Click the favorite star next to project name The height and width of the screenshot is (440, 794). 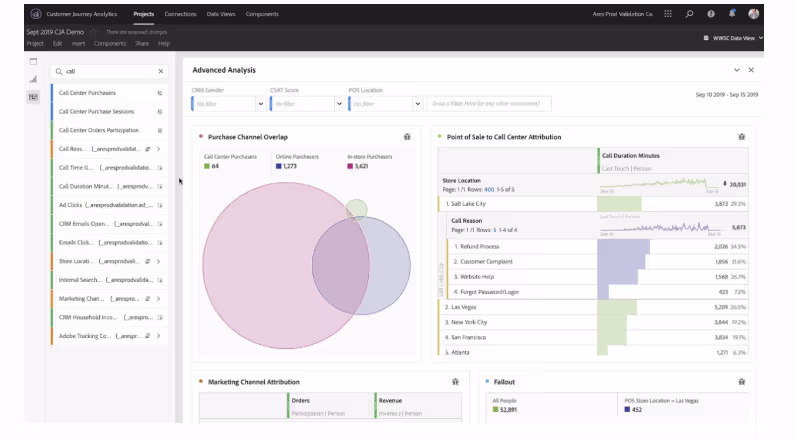coord(93,32)
